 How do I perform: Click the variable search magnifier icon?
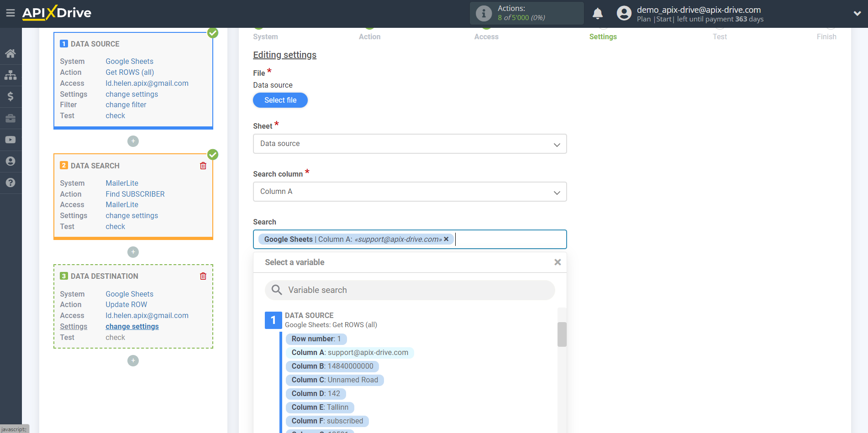pyautogui.click(x=277, y=290)
